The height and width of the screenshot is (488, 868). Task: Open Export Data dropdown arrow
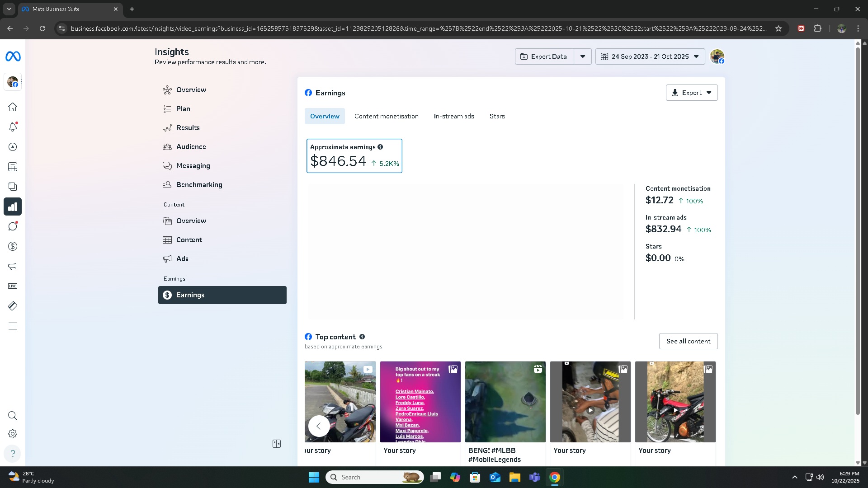click(583, 56)
